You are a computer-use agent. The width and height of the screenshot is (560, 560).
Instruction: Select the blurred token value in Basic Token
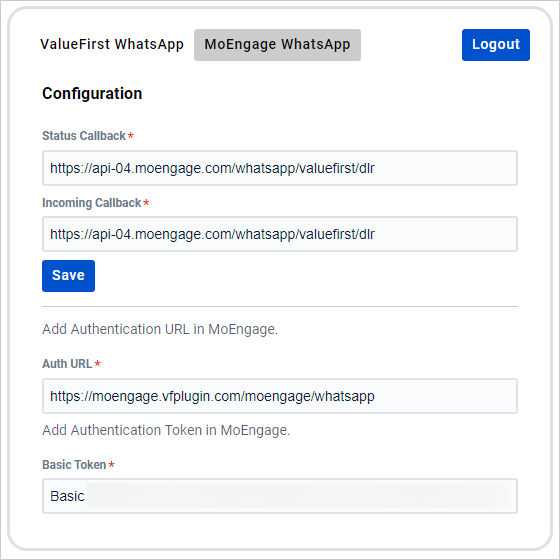pyautogui.click(x=299, y=496)
